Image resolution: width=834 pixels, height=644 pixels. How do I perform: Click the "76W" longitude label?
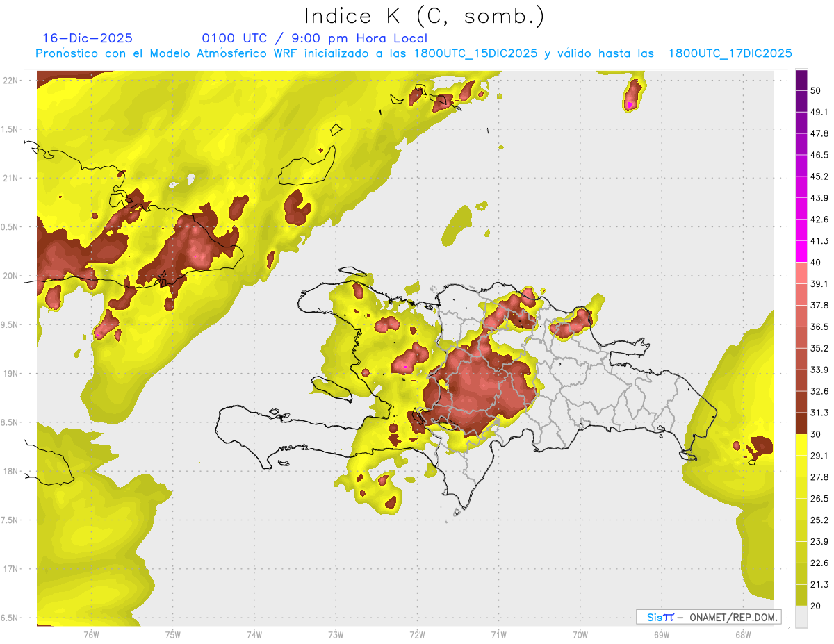click(91, 634)
